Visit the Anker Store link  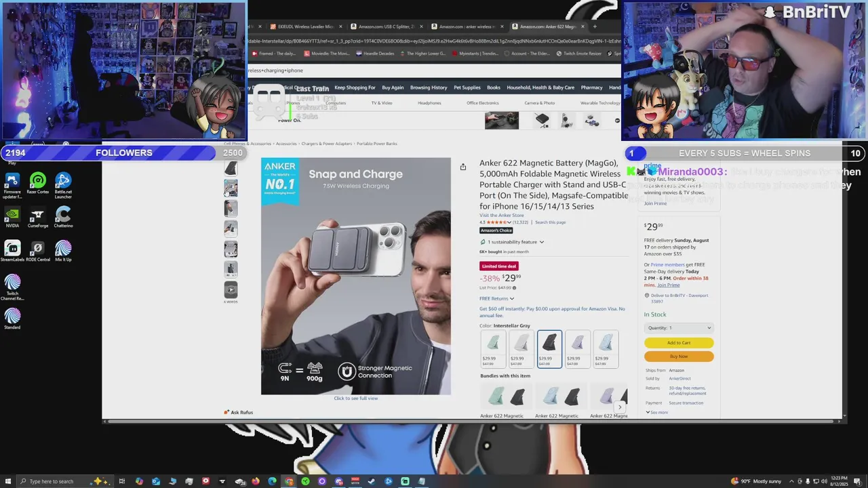point(502,216)
